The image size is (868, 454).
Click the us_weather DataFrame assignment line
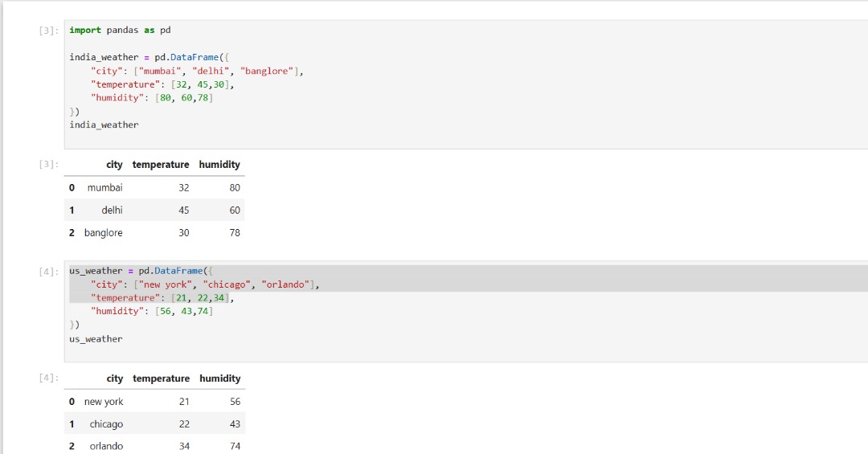141,271
